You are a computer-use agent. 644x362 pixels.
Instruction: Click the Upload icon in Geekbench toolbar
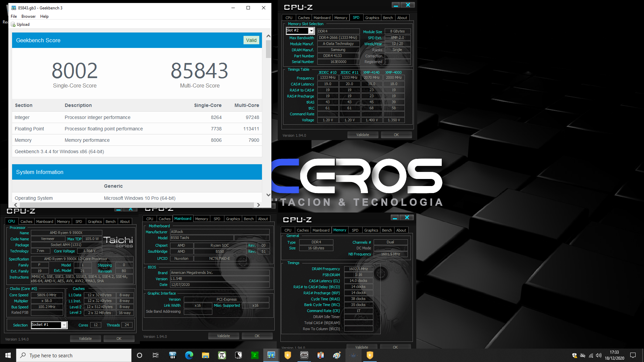(x=13, y=24)
